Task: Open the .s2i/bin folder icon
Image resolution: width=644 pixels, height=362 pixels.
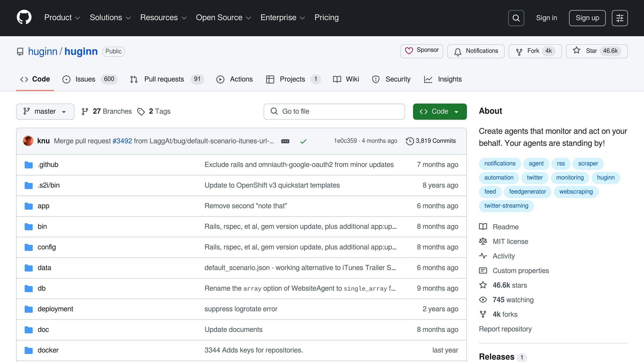Action: click(x=29, y=185)
